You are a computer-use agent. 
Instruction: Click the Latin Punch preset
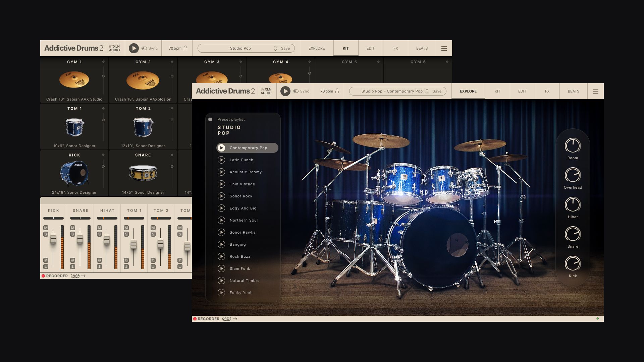point(241,160)
